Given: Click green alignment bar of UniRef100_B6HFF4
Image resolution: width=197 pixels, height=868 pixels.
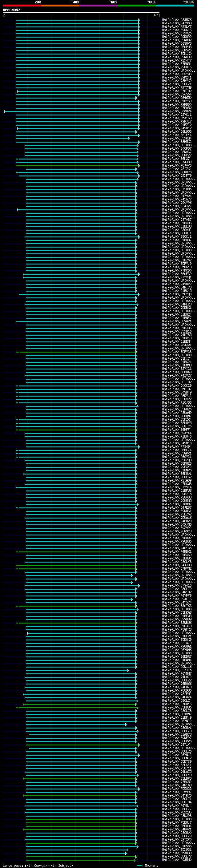Looking at the screenshot, I should 76,430.
